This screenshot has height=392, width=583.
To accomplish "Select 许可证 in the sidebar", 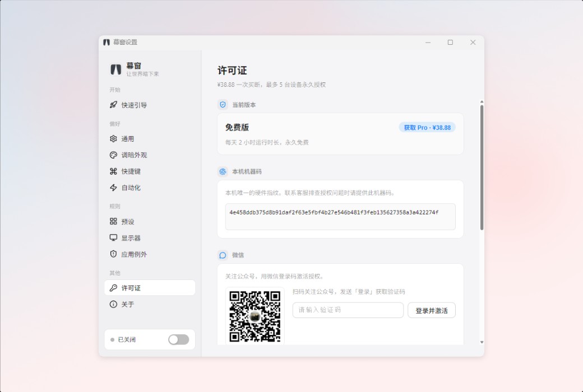I will tap(150, 288).
